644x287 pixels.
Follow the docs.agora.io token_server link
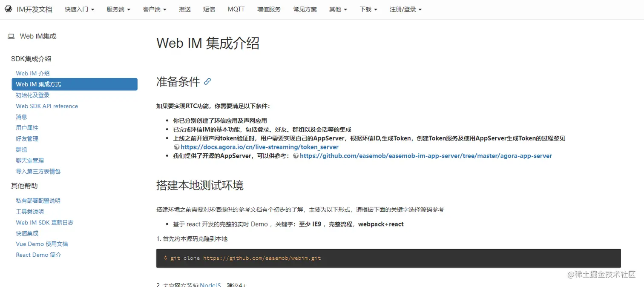pyautogui.click(x=259, y=147)
